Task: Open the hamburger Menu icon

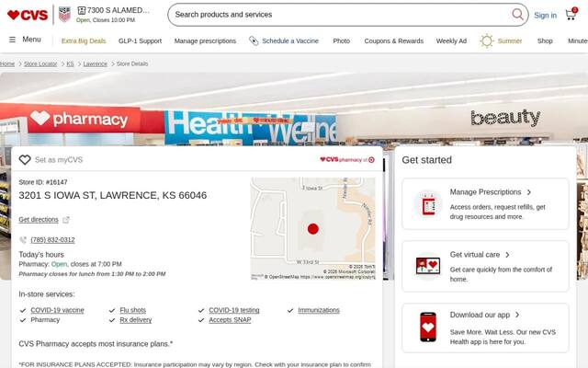Action: (x=12, y=40)
